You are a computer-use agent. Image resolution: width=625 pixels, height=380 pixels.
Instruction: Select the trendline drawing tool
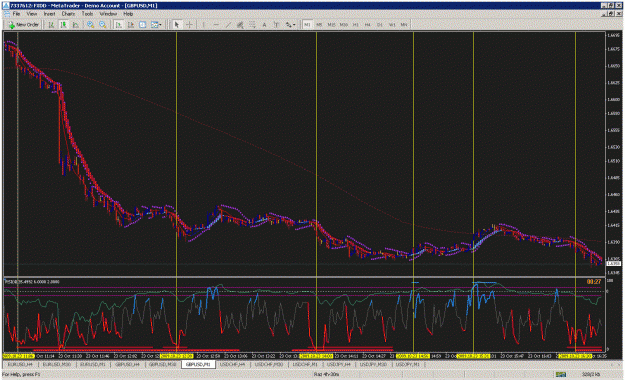coord(228,25)
